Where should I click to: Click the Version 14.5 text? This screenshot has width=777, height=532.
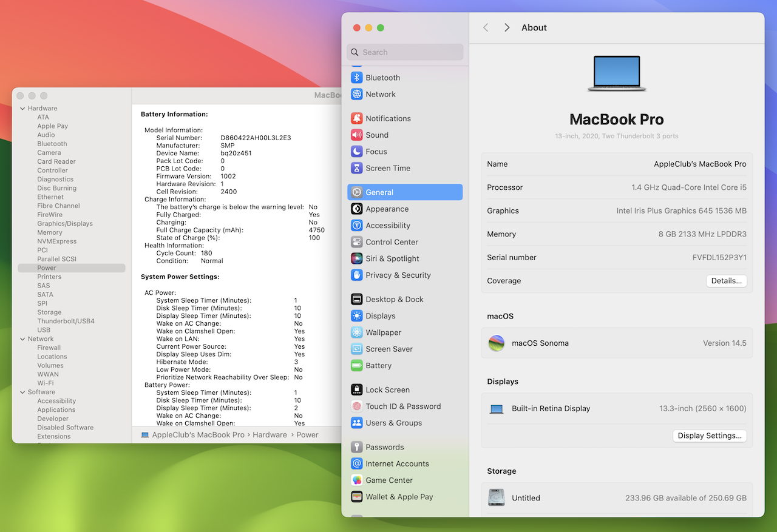(725, 343)
